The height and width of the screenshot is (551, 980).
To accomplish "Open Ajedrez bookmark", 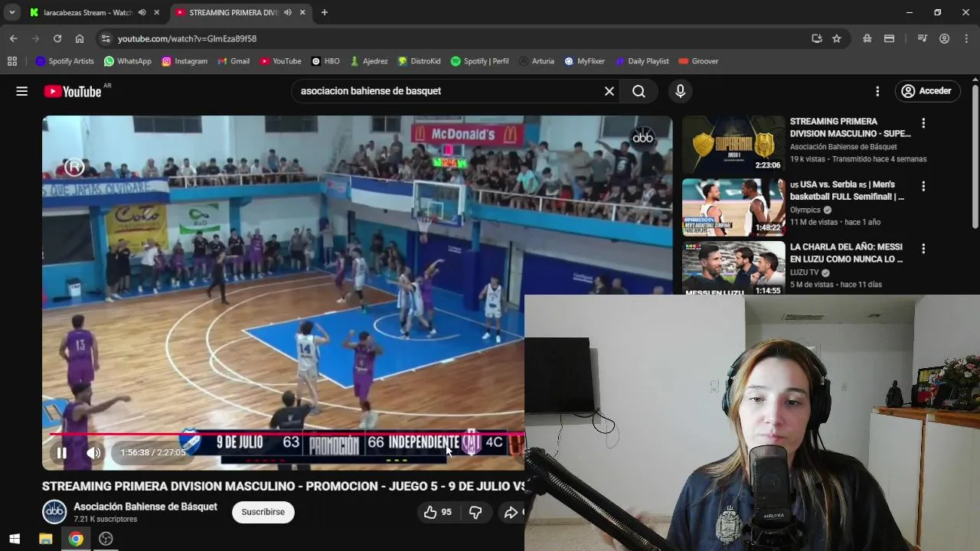I will pos(368,61).
